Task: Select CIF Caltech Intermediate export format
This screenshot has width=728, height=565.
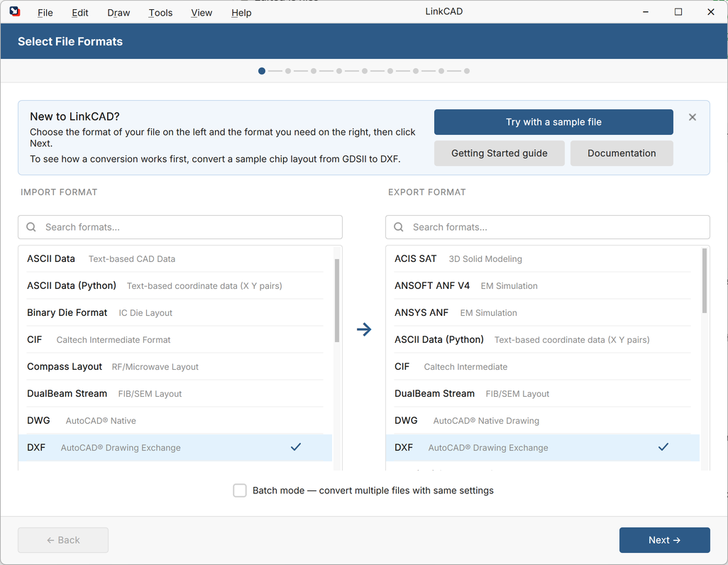Action: [x=542, y=366]
